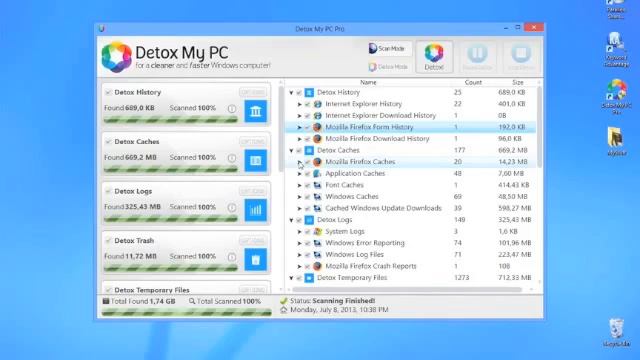Viewport: 640px width, 360px height.
Task: Expand the Mozilla Firefox Form History node
Action: [x=300, y=127]
